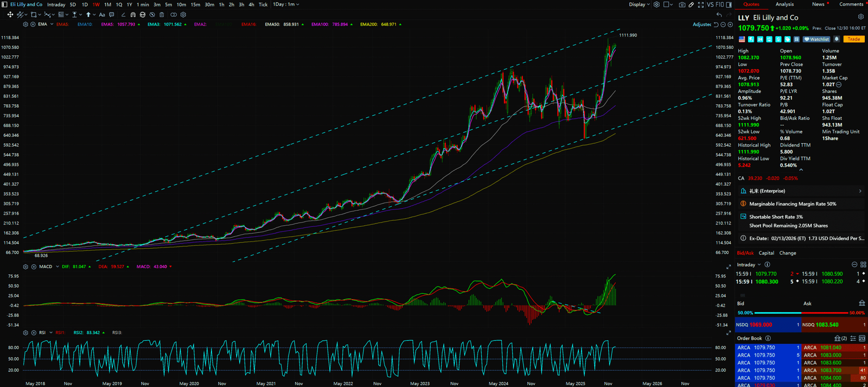Enter fullscreen chart mode
868x387 pixels.
[x=701, y=4]
